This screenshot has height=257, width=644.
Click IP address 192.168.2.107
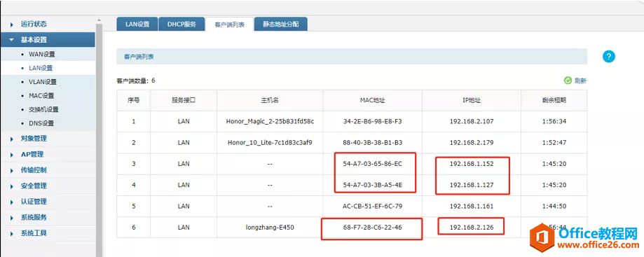point(472,122)
